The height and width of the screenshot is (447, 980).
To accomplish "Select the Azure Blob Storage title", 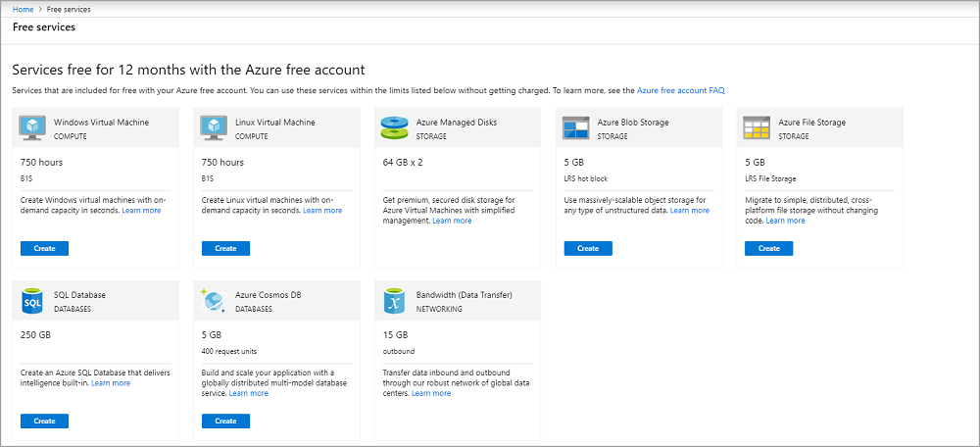I will (x=633, y=123).
